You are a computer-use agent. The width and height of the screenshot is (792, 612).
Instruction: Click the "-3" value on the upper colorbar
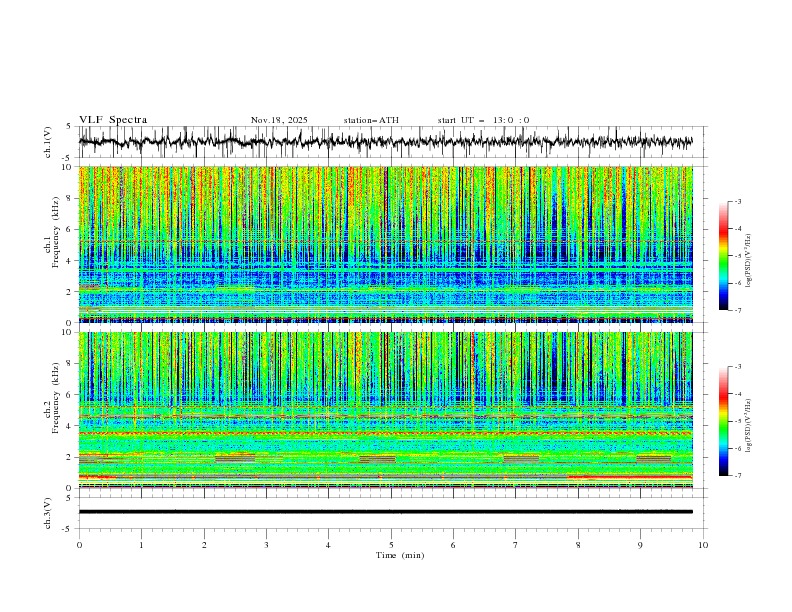point(737,201)
